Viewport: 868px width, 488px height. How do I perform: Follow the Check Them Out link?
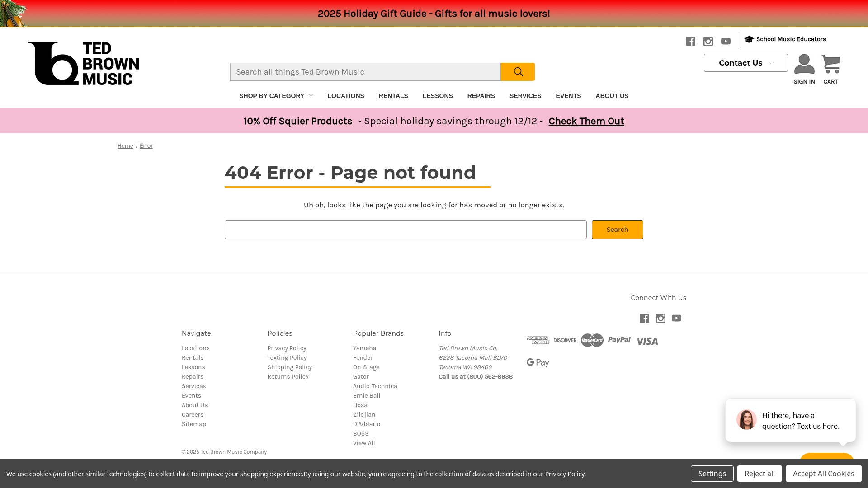pyautogui.click(x=586, y=121)
